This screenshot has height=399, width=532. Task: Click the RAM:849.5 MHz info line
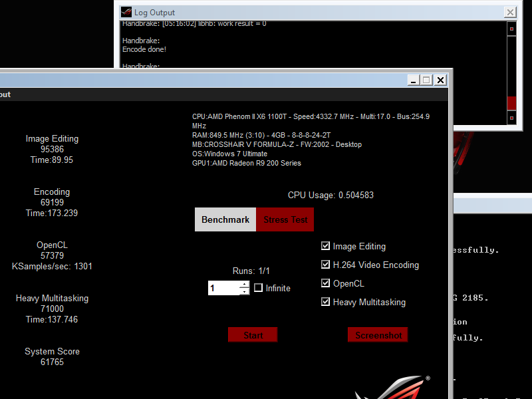click(261, 135)
